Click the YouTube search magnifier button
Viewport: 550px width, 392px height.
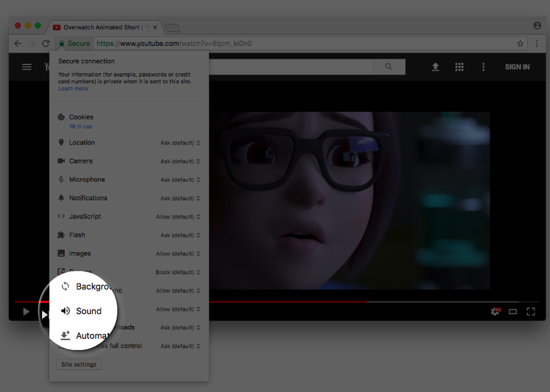point(389,67)
